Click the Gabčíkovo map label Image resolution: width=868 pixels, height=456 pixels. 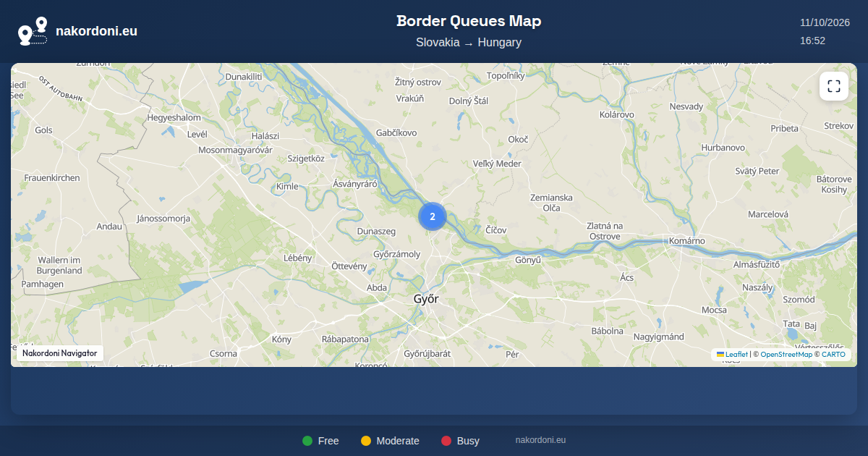tap(396, 132)
